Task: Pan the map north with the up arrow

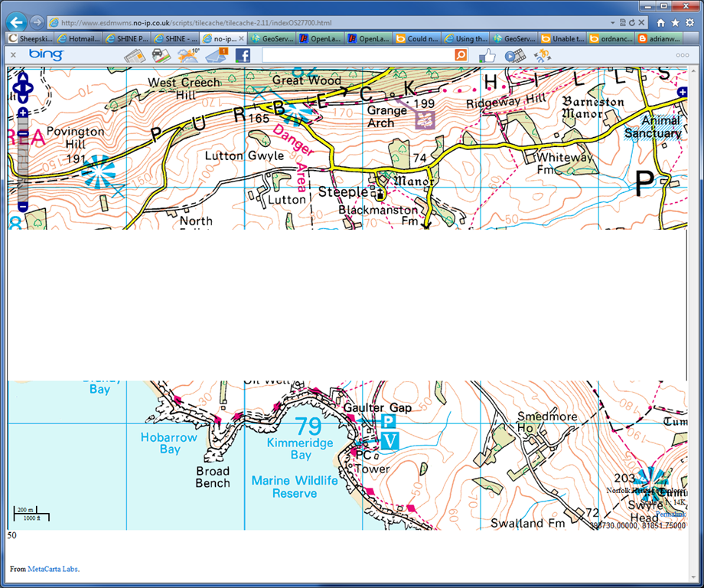Action: point(23,77)
